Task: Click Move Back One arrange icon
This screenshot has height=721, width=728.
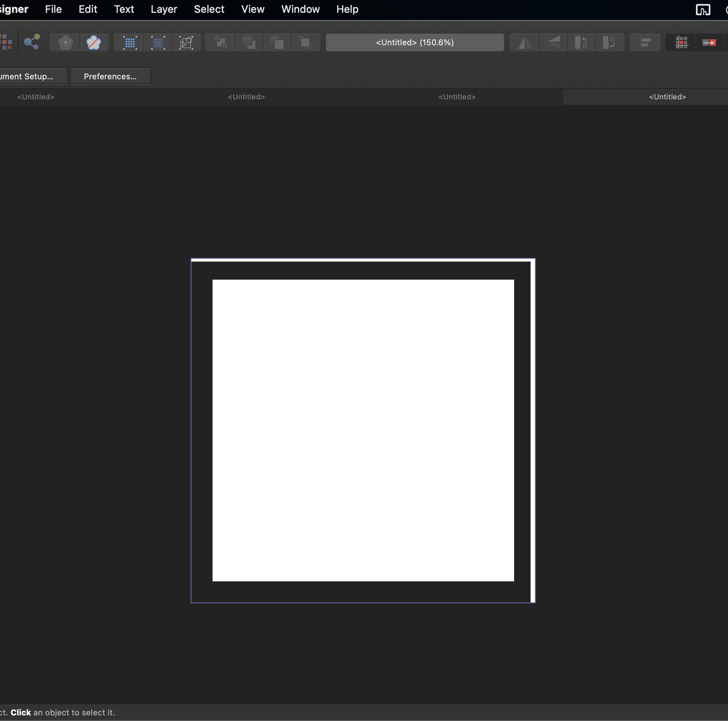Action: 249,42
